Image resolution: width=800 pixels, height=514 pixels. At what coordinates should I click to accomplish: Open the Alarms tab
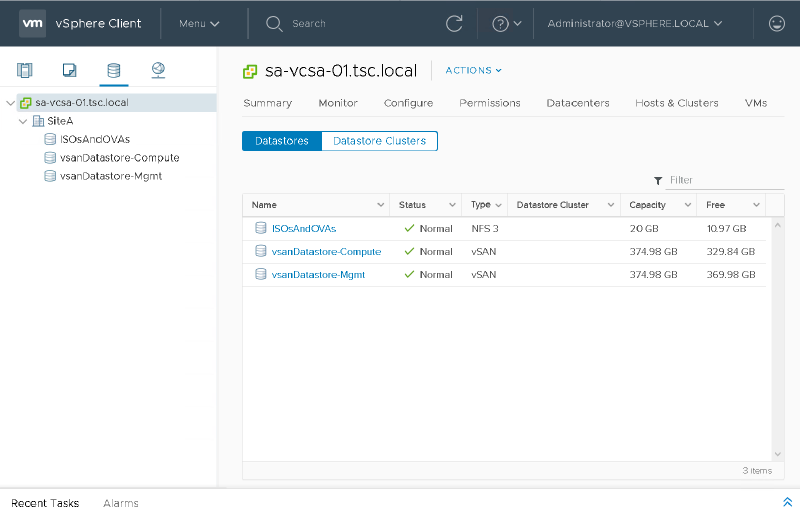pyautogui.click(x=120, y=503)
